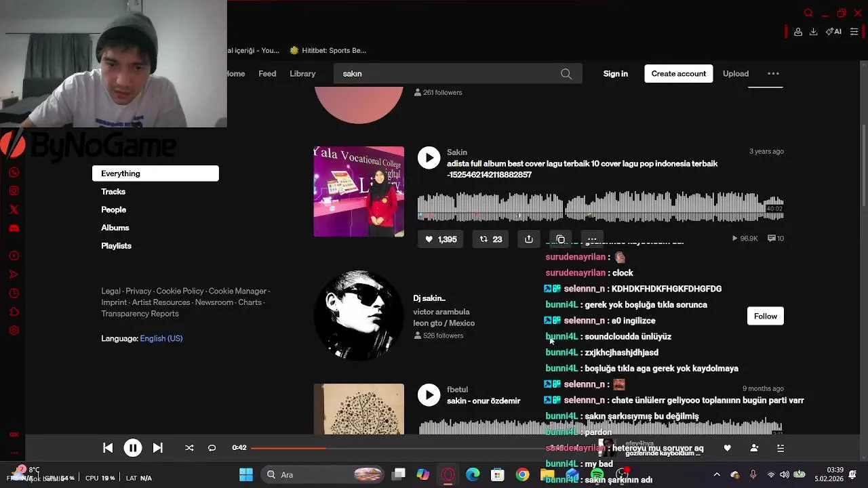Open the Upload page
Screen dimensions: 868x488
coord(736,74)
